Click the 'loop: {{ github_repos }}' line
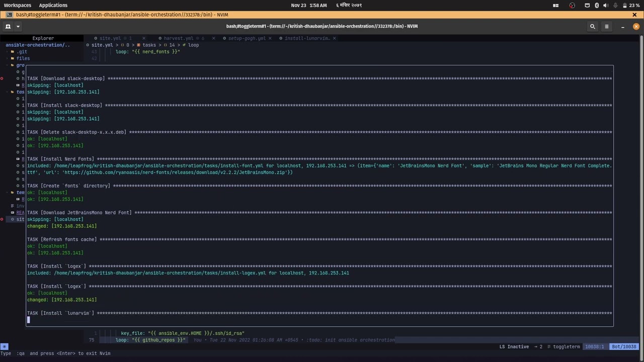This screenshot has width=644, height=362. point(150,340)
